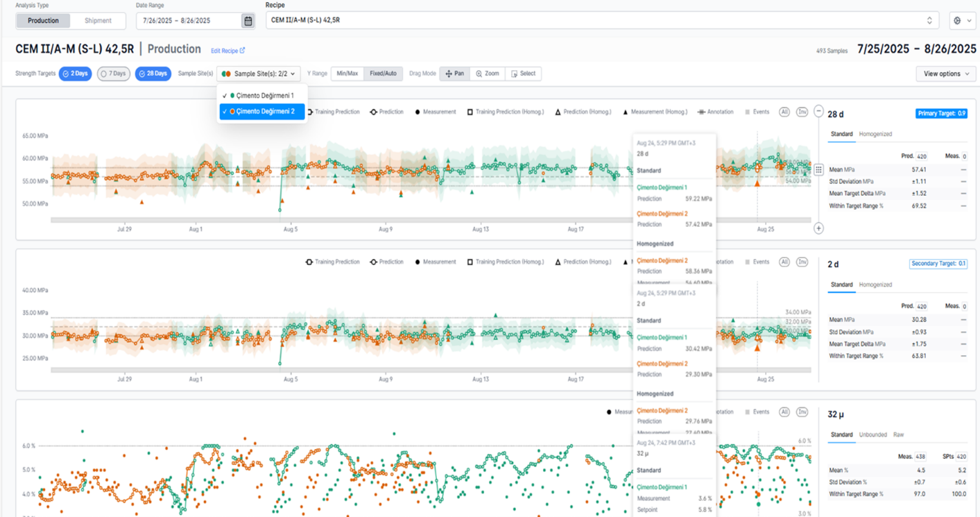Select the Pan drag mode

(x=455, y=74)
